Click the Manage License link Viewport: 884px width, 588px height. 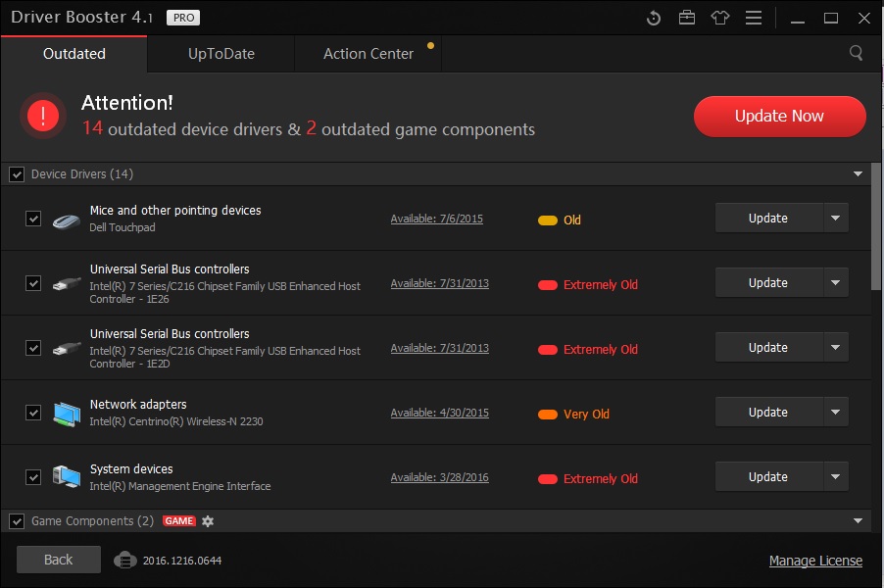(815, 561)
